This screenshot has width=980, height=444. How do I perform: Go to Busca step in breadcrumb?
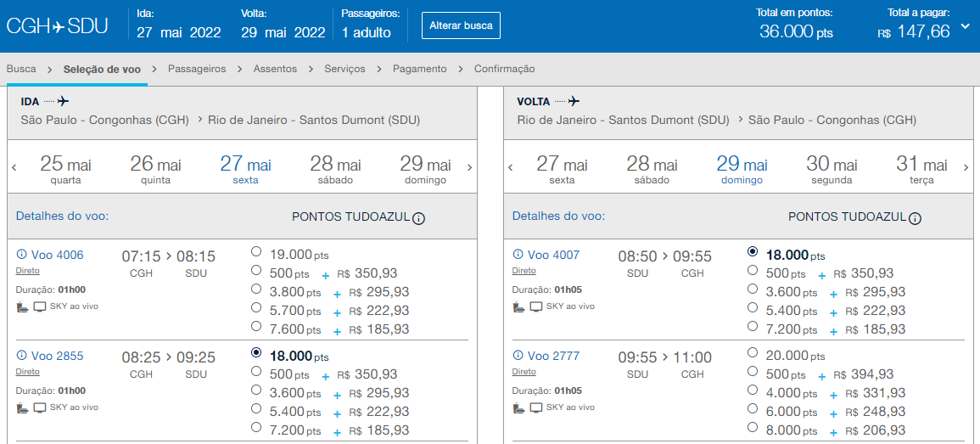[x=21, y=69]
